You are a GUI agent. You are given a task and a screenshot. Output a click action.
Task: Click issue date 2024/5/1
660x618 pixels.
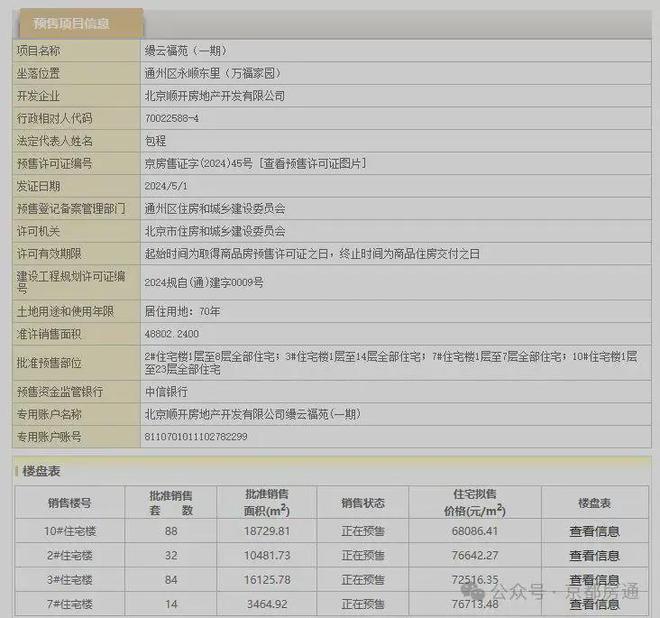pos(166,186)
